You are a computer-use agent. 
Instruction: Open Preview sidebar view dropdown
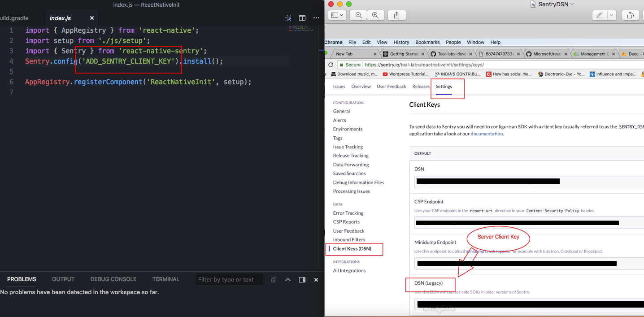(x=337, y=15)
